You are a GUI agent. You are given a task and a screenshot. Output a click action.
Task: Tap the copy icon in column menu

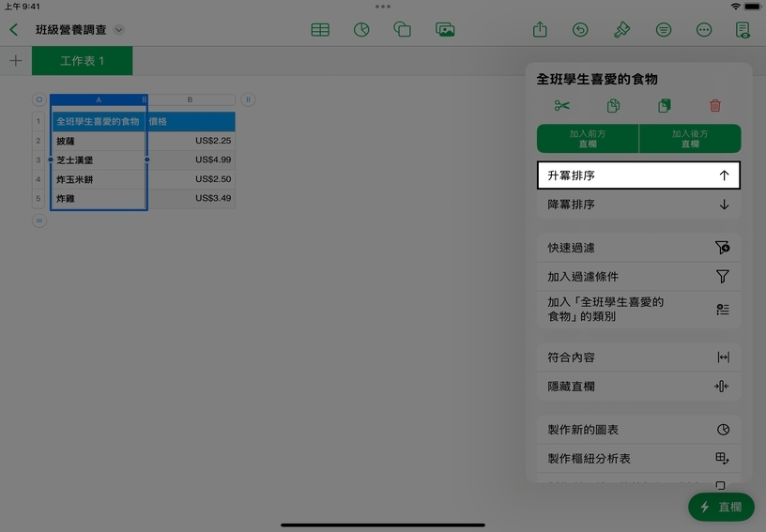pos(613,106)
